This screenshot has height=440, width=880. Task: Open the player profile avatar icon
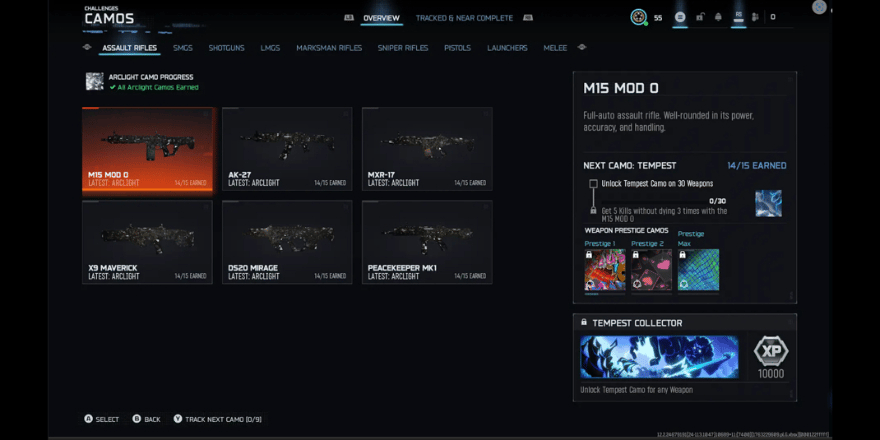(639, 17)
